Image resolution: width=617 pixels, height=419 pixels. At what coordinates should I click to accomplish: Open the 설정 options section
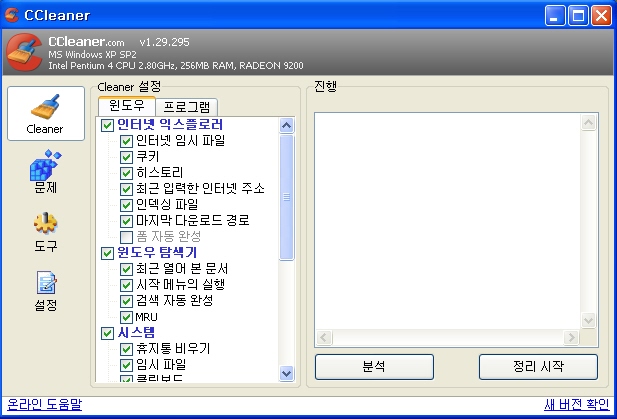click(x=46, y=291)
